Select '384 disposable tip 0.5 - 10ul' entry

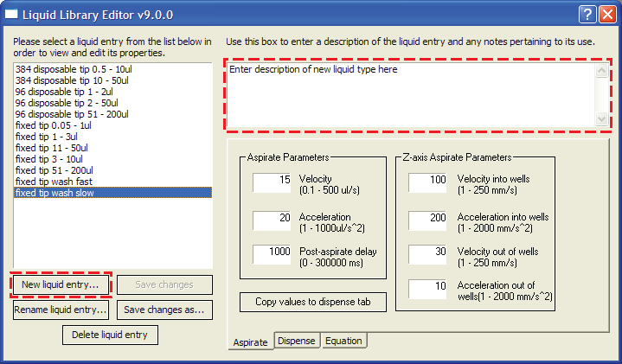tap(72, 69)
